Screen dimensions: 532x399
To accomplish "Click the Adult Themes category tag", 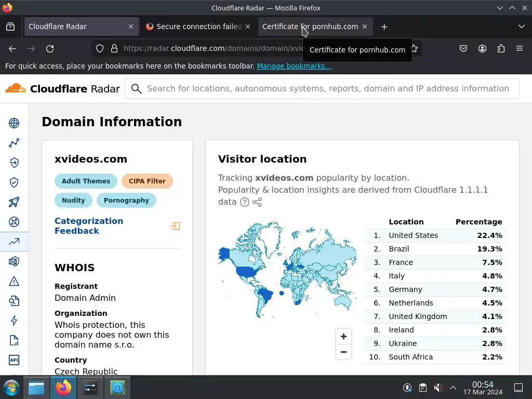I will 86,181.
